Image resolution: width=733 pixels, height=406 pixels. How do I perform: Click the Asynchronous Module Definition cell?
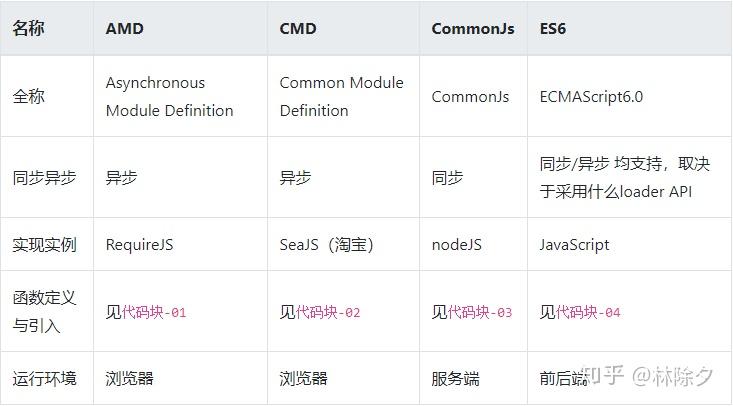tap(169, 97)
